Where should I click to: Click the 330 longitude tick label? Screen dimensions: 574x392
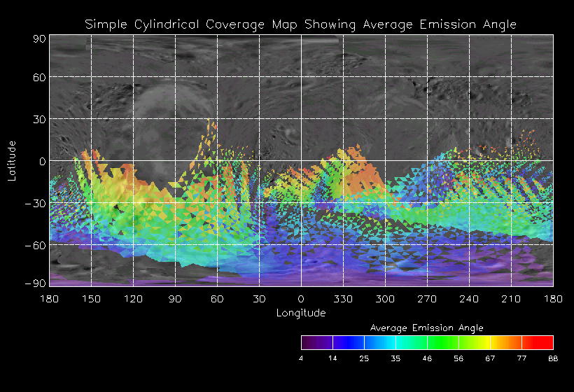(x=343, y=299)
